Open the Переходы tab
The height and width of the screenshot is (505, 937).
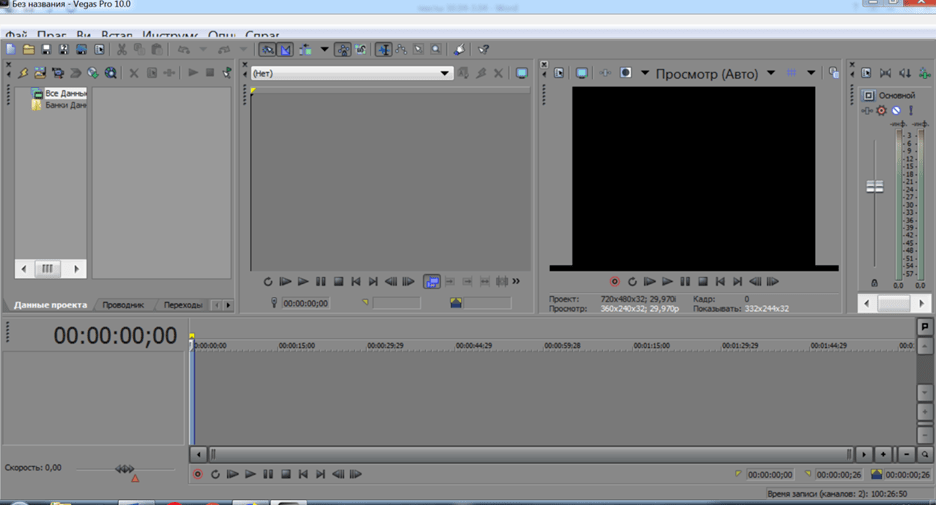[182, 305]
